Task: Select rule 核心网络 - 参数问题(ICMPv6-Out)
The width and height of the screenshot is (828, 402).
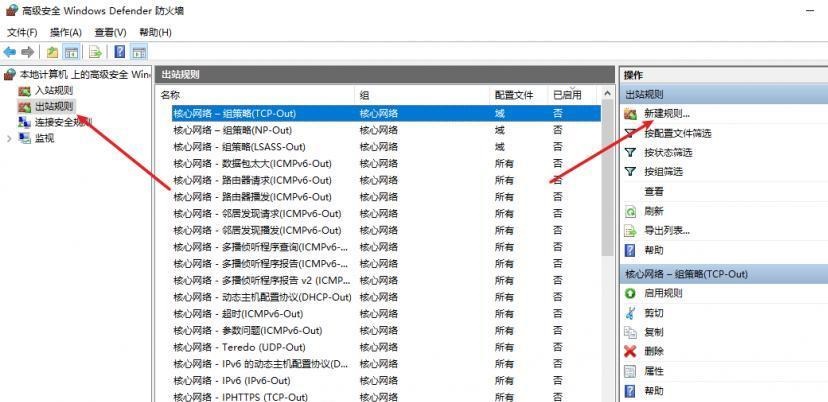Action: [x=387, y=331]
